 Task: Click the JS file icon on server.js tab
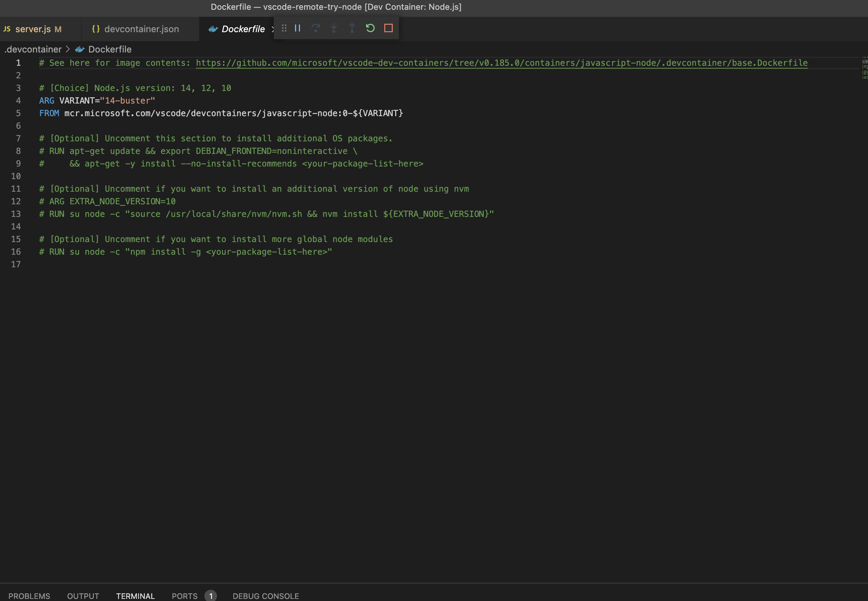[6, 29]
